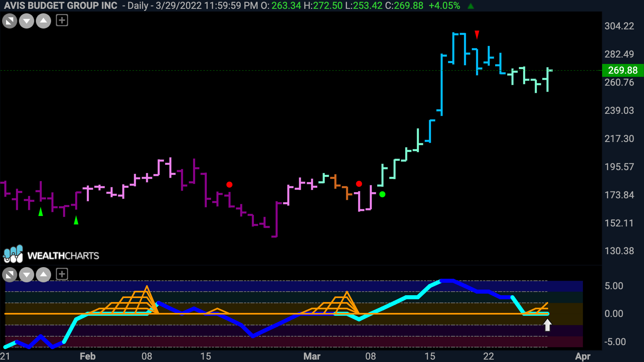
Task: Click the price panel down-triangle button
Action: [x=27, y=21]
